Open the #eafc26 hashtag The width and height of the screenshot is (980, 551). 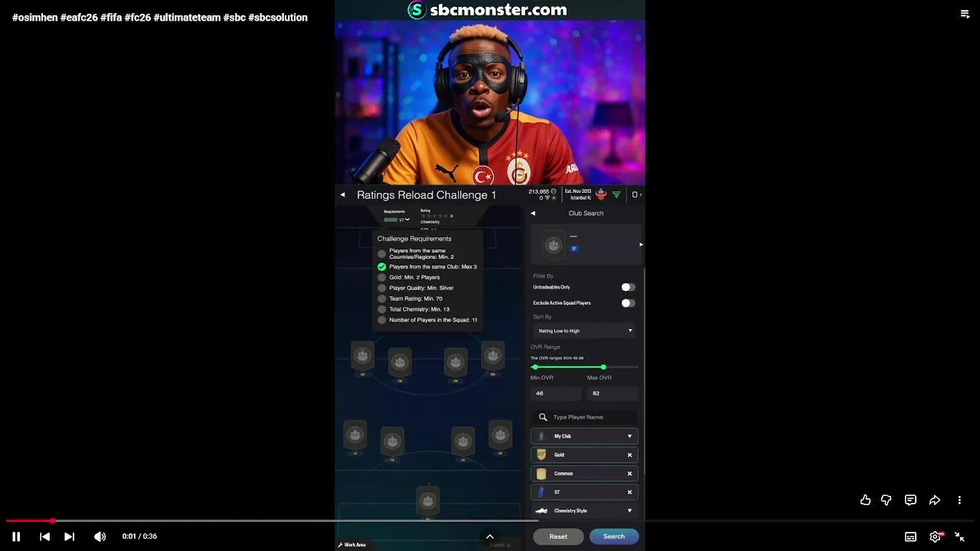pos(79,18)
